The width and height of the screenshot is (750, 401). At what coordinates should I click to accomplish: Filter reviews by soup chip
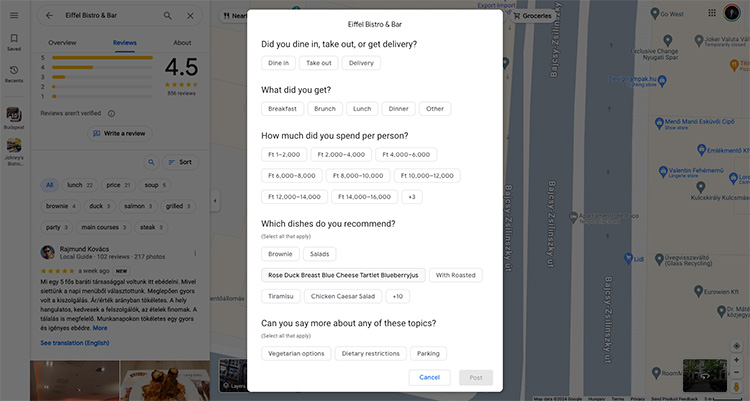click(155, 185)
